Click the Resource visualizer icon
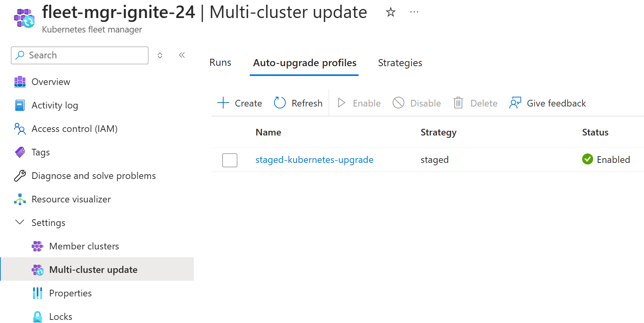 point(20,199)
